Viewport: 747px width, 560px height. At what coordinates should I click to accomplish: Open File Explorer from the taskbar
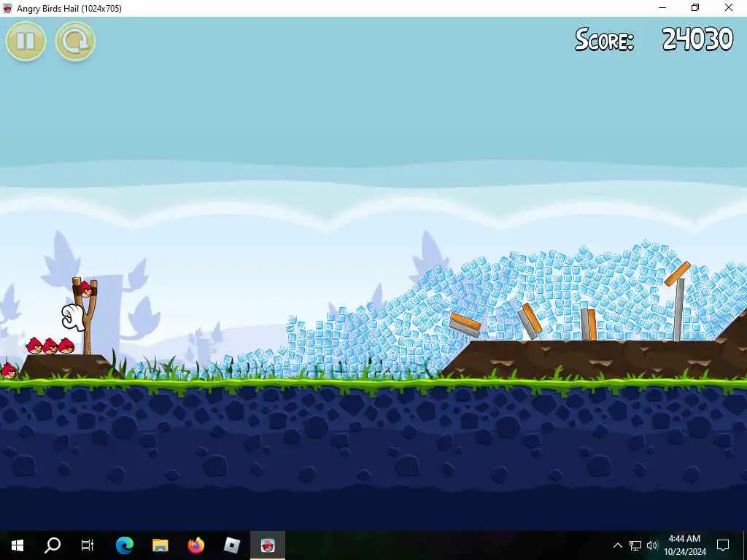[x=160, y=545]
